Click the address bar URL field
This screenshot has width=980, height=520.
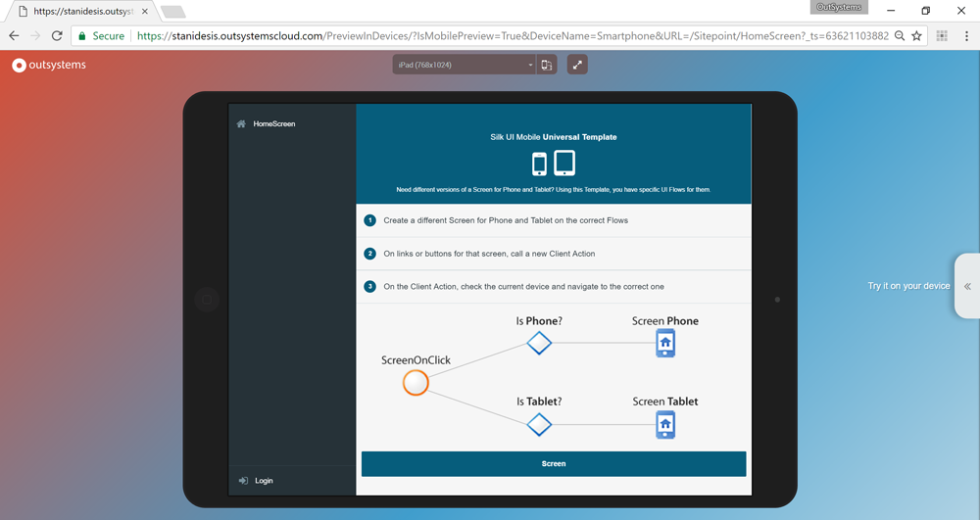coord(510,36)
